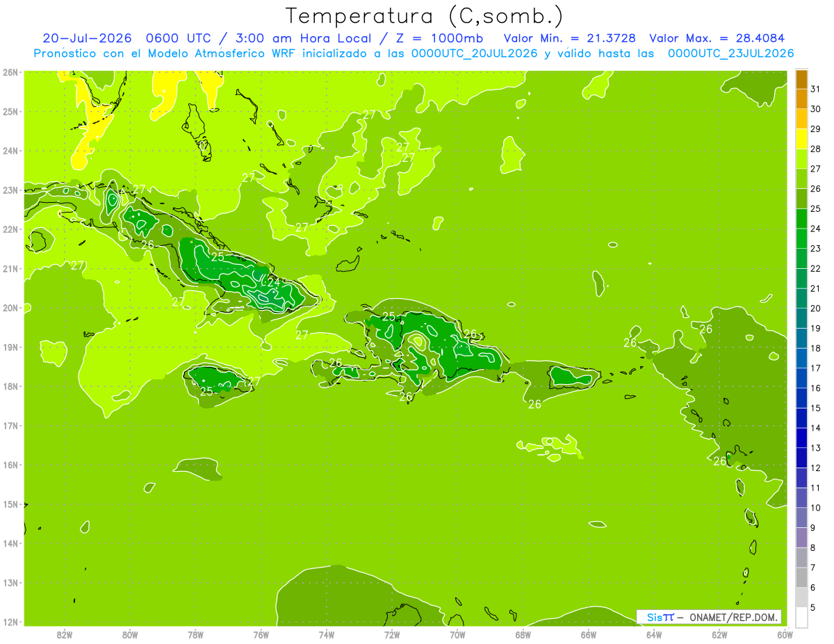
Task: Click the 12N latitude axis label
Action: pos(10,622)
